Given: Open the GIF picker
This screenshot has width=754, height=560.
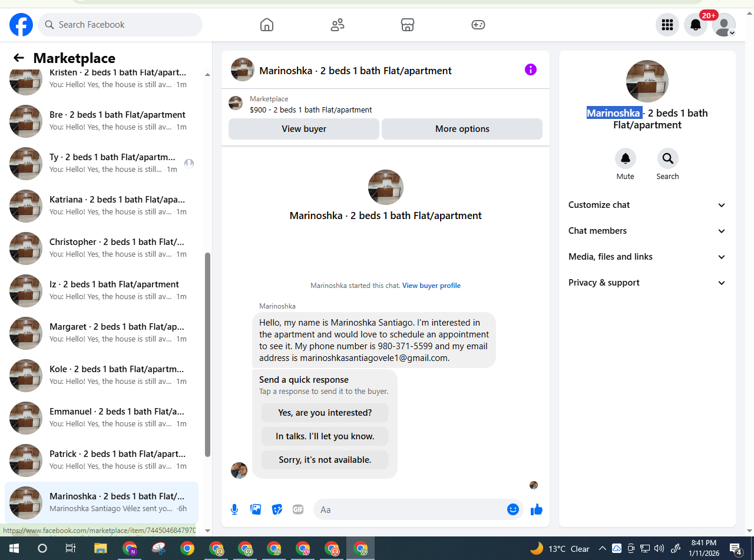Looking at the screenshot, I should point(298,509).
